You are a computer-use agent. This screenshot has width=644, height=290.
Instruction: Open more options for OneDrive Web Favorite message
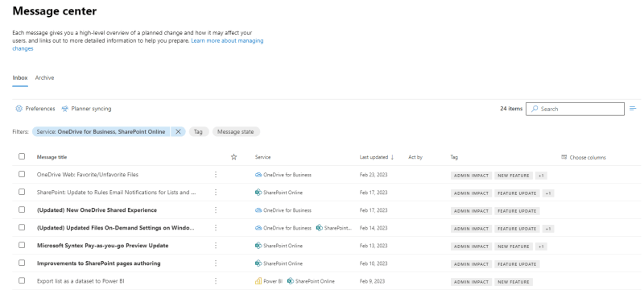216,175
